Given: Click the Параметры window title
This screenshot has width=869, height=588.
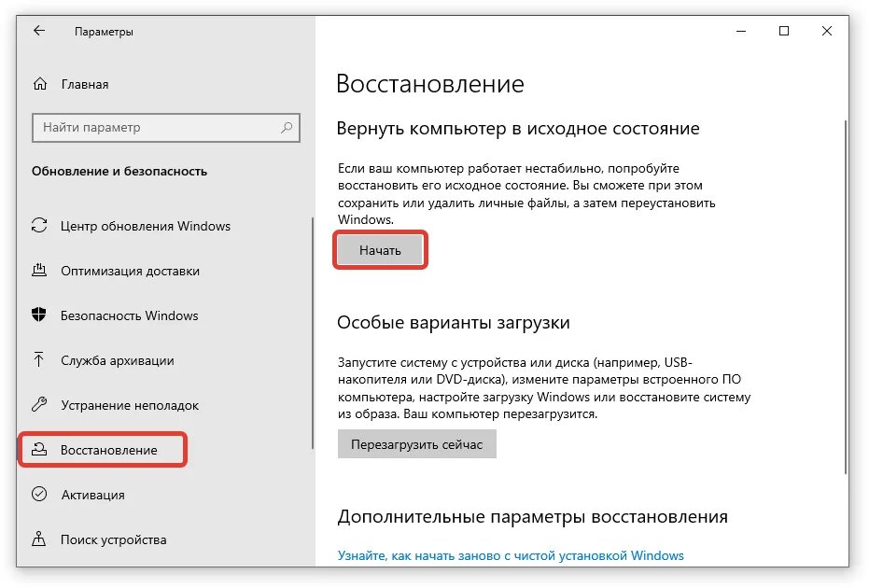Looking at the screenshot, I should coord(104,32).
